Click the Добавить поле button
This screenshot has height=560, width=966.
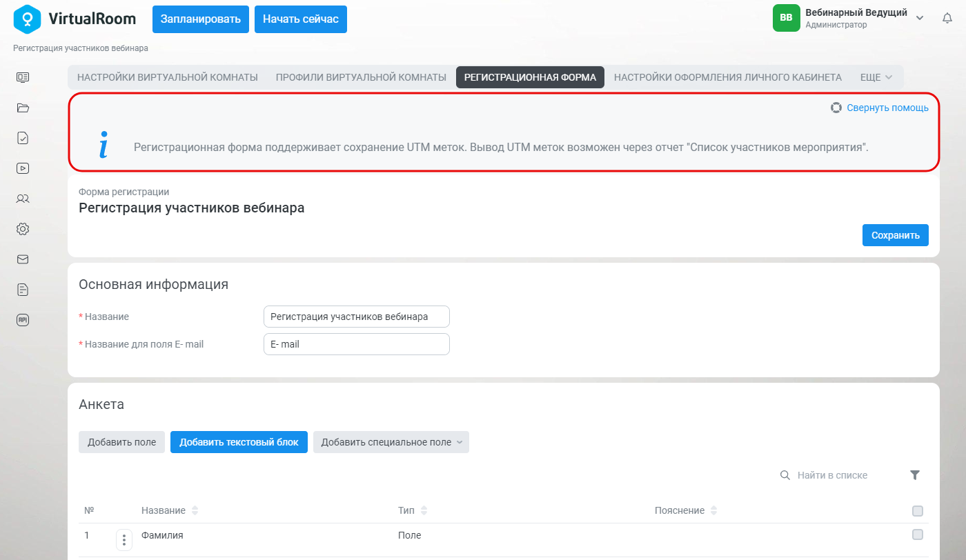(x=122, y=442)
